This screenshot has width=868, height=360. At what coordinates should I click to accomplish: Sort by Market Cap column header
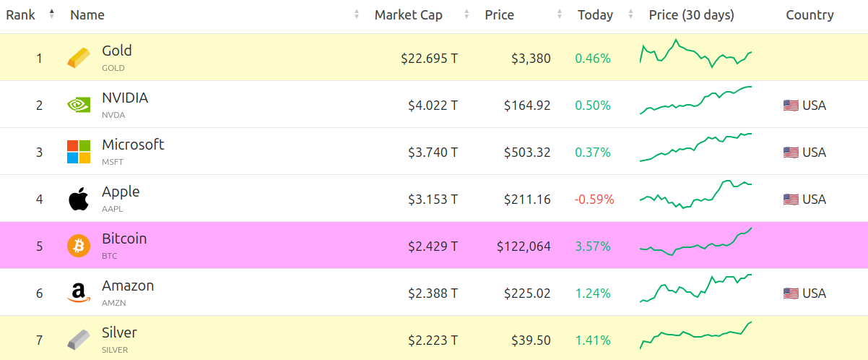tap(409, 15)
